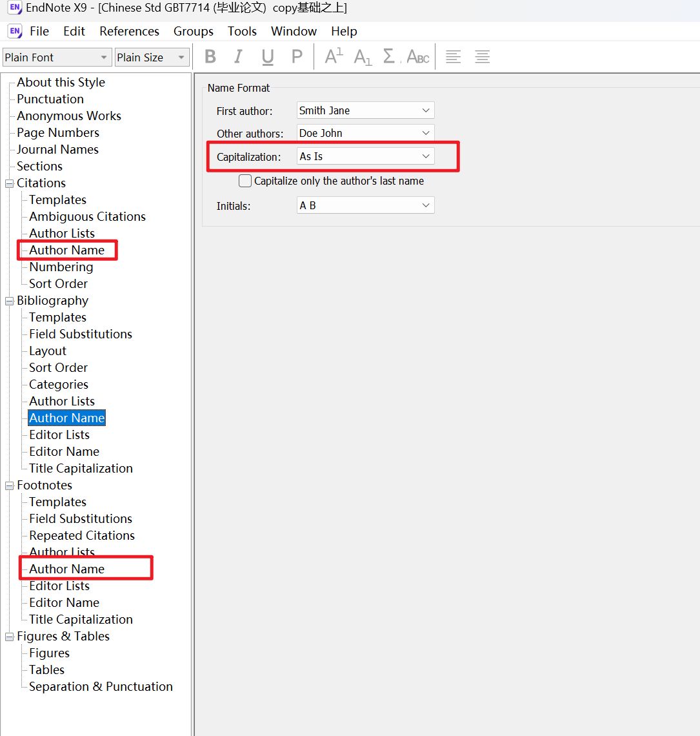Open the Groups menu
Screen dimensions: 700x736
click(x=194, y=31)
